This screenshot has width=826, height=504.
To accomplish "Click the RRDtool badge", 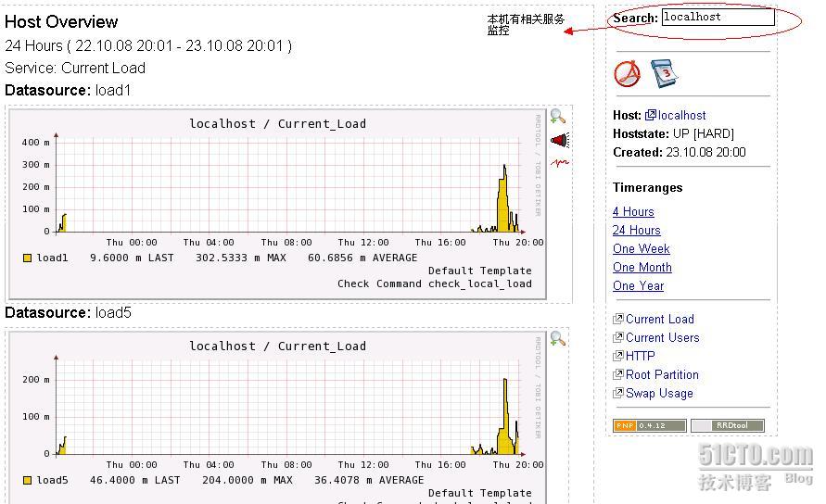I will pos(727,426).
